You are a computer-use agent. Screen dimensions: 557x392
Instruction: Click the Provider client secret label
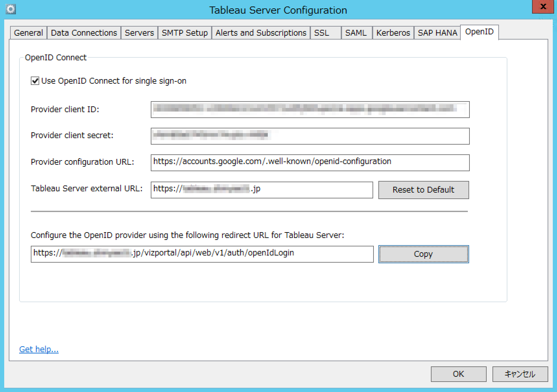pos(72,136)
